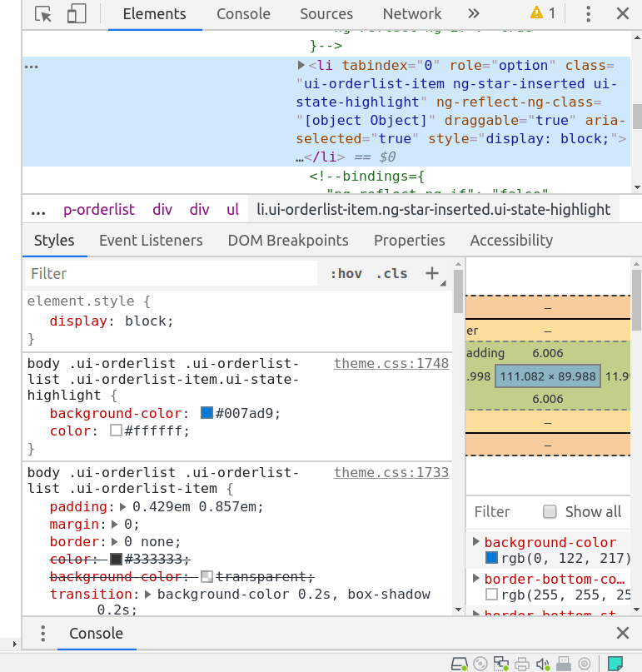Screen dimensions: 642x672
Task: Click the transparent background-color swatch
Action: (207, 576)
